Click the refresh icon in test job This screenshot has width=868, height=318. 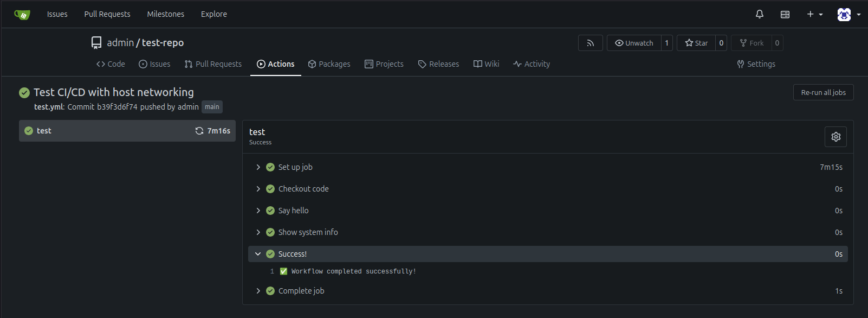199,131
